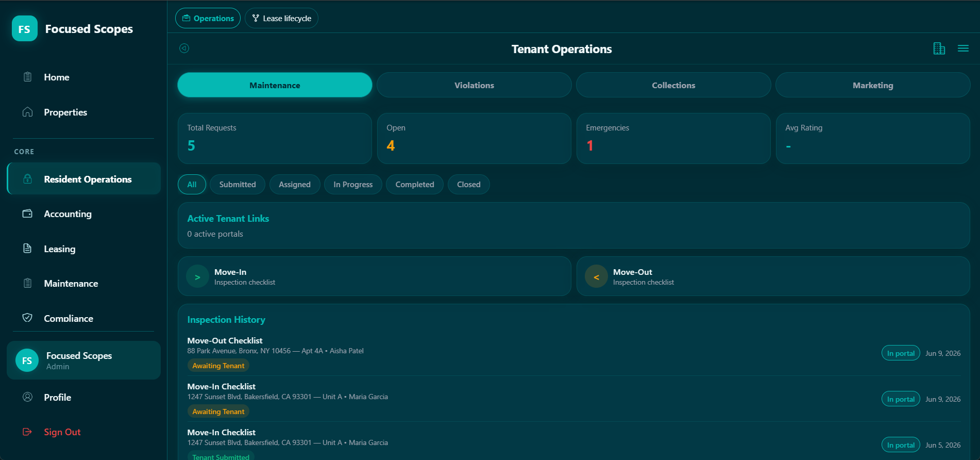Screen dimensions: 980x460
Task: Open the Move-Out Checklist for Aisha Patel
Action: 573,353
